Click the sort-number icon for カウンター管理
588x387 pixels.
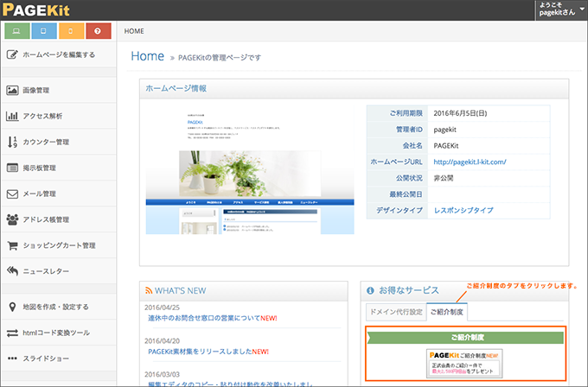[x=12, y=142]
